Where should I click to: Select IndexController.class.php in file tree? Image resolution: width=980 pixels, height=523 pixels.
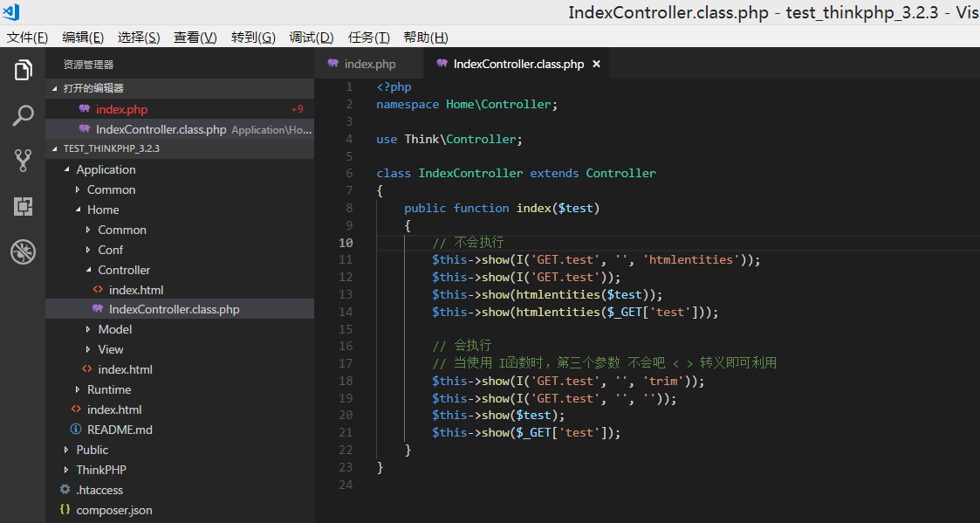point(180,309)
